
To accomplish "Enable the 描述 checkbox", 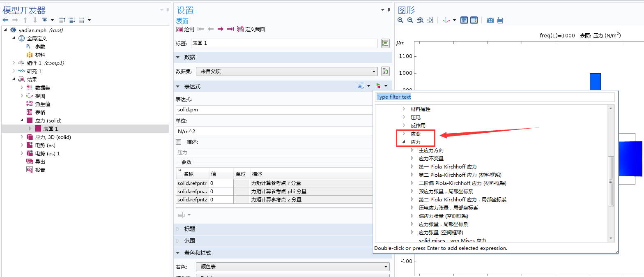I will [178, 142].
